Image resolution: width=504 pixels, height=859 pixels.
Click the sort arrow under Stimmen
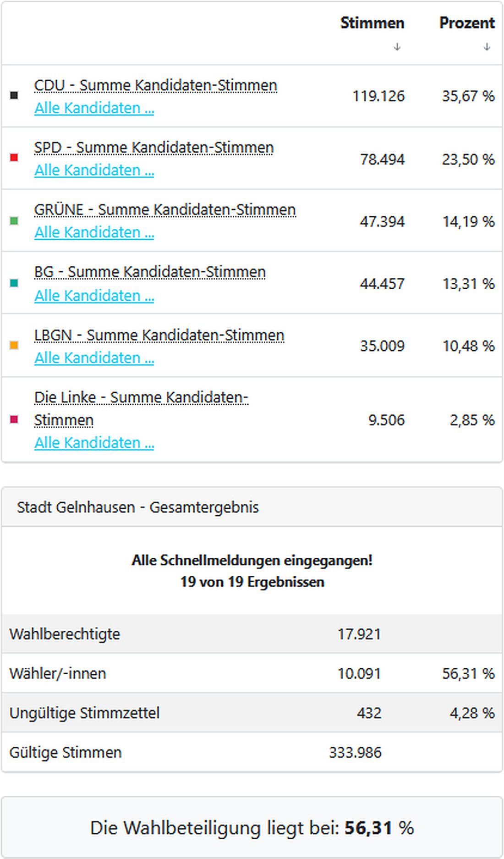(x=397, y=46)
